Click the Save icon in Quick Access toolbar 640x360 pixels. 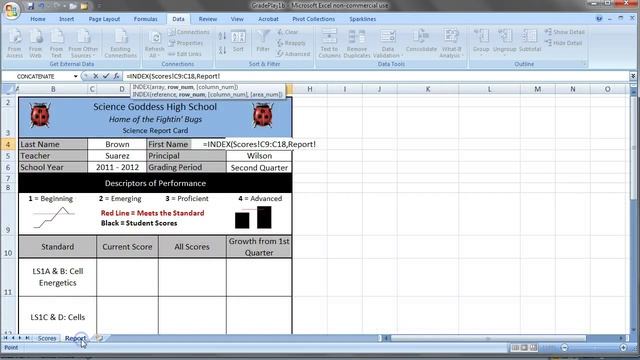click(31, 6)
